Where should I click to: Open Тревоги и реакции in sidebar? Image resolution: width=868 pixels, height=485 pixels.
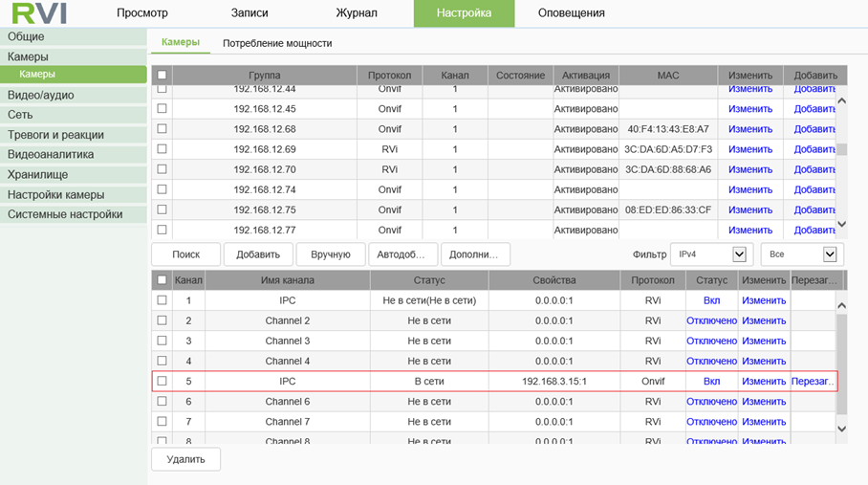[x=55, y=135]
